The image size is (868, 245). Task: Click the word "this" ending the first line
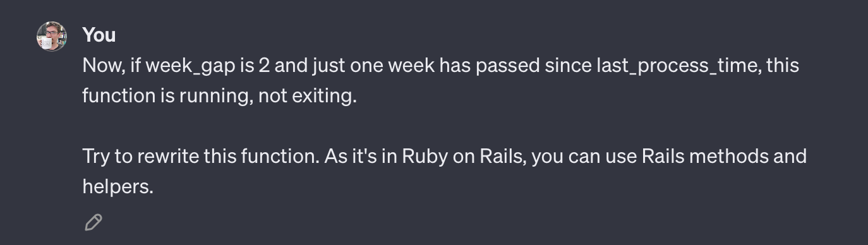click(x=783, y=66)
